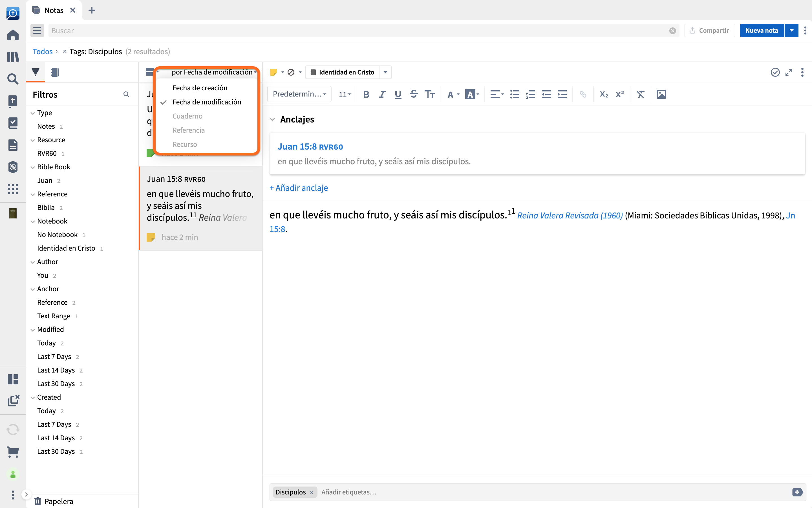Collapse the Anclajes section
Viewport: 812px width, 508px height.
coord(272,119)
